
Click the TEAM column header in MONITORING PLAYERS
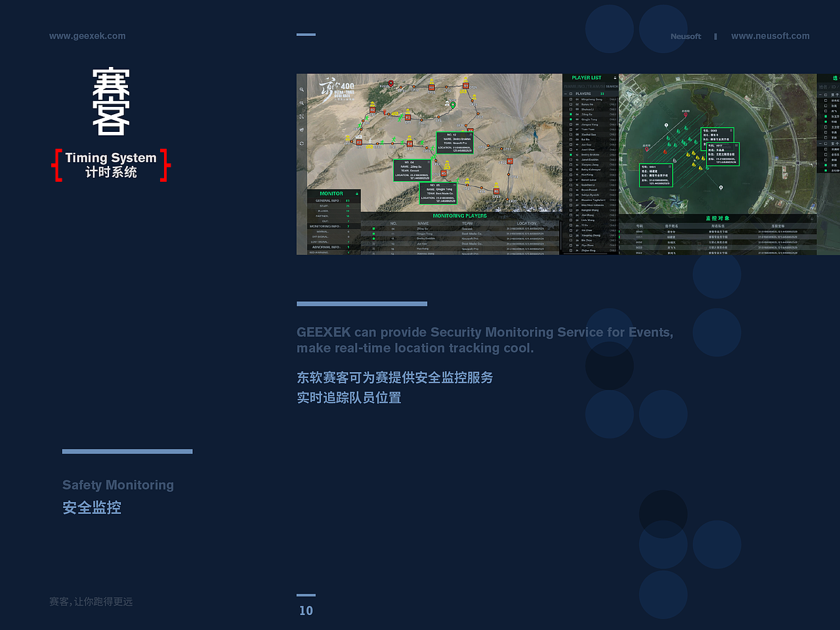coord(467,223)
